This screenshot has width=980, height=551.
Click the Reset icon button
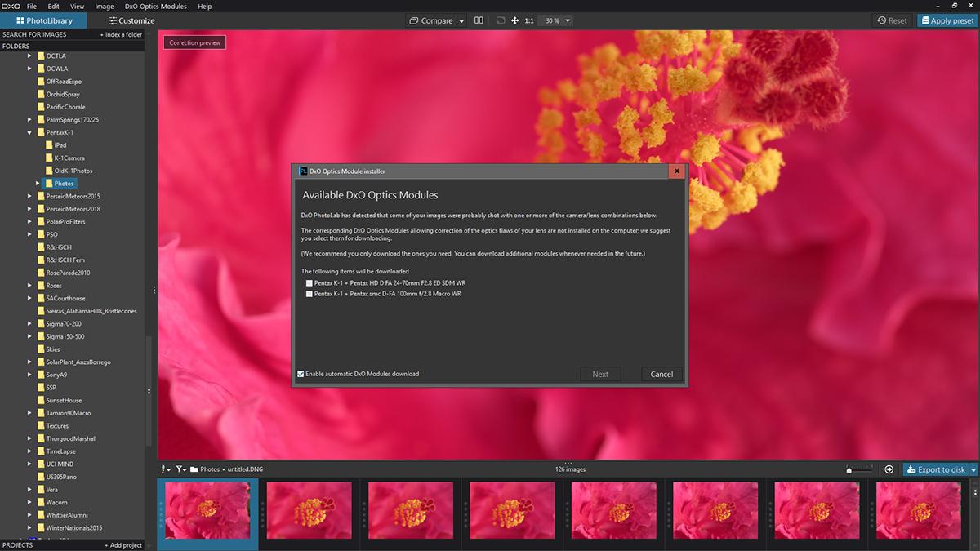pyautogui.click(x=893, y=20)
